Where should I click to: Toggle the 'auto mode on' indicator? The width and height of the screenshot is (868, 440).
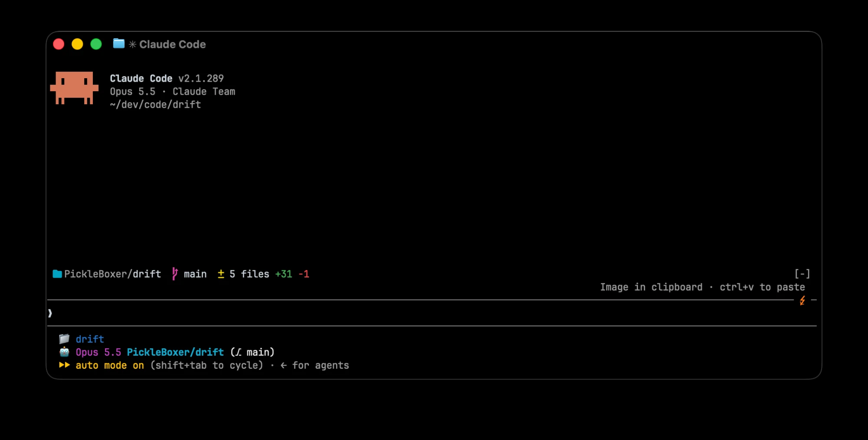[x=110, y=365]
